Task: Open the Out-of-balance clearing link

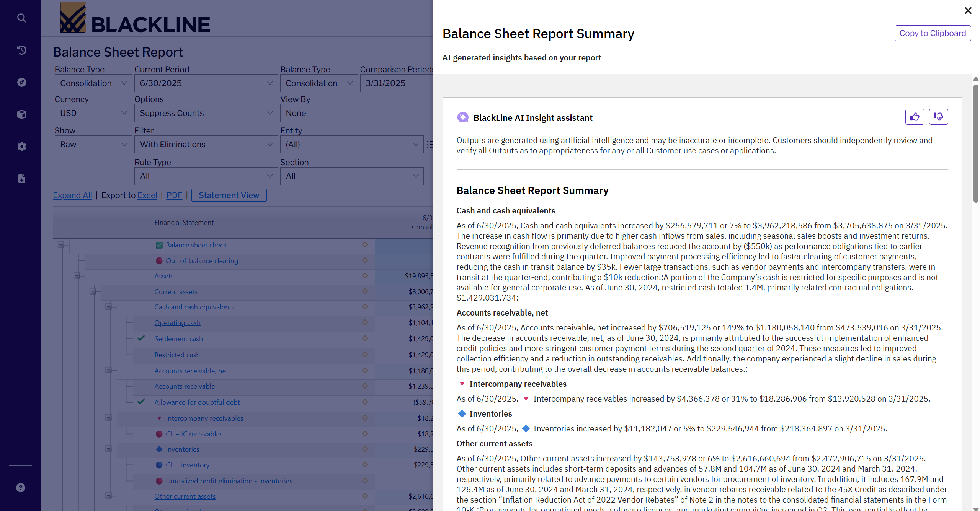Action: pos(202,261)
